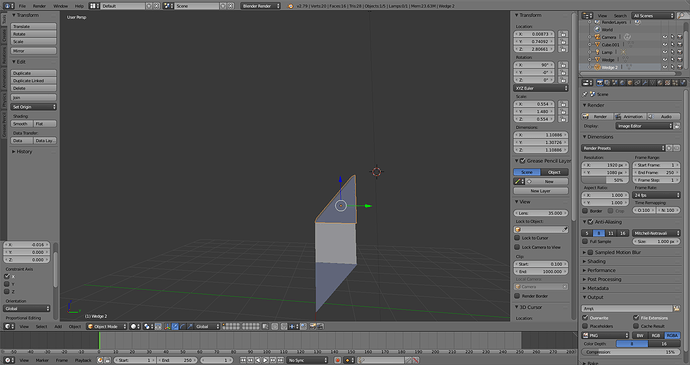This screenshot has height=365, width=690.
Task: Uncheck the File Extensions checkbox
Action: pos(636,317)
